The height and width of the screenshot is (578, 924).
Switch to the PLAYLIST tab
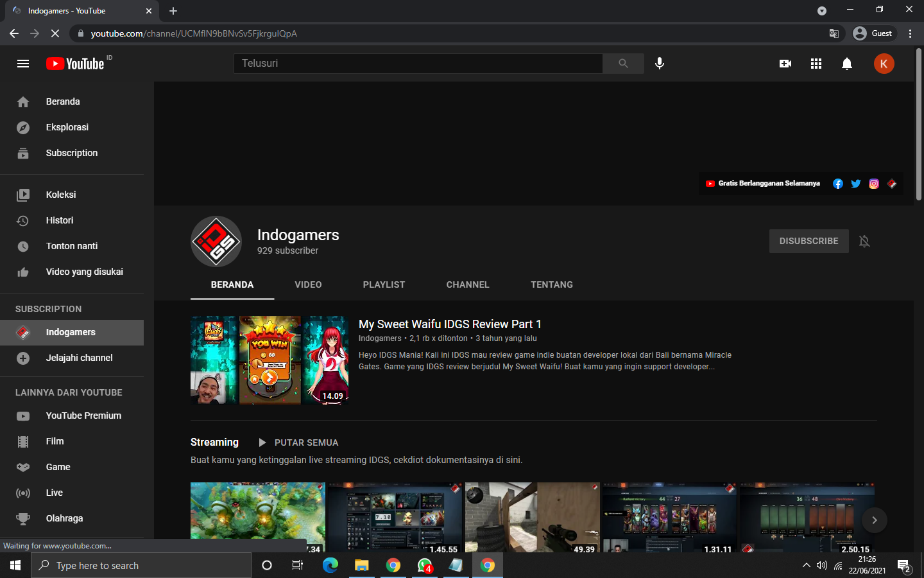click(x=384, y=285)
